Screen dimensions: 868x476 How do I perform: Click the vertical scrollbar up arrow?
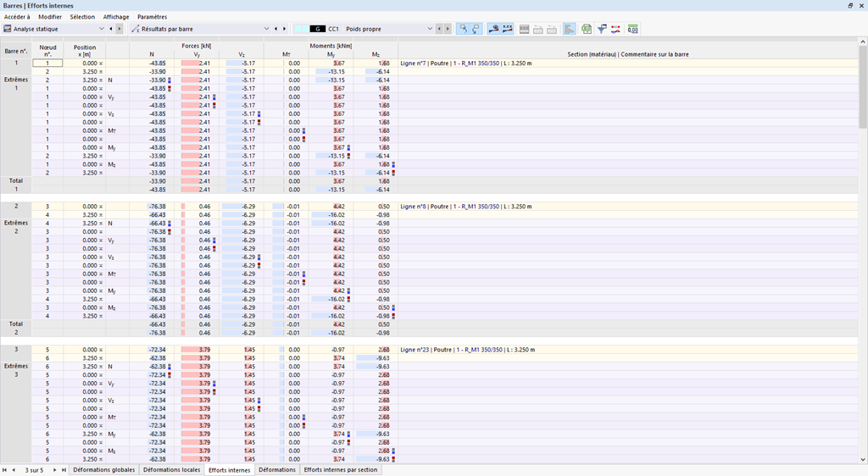863,42
